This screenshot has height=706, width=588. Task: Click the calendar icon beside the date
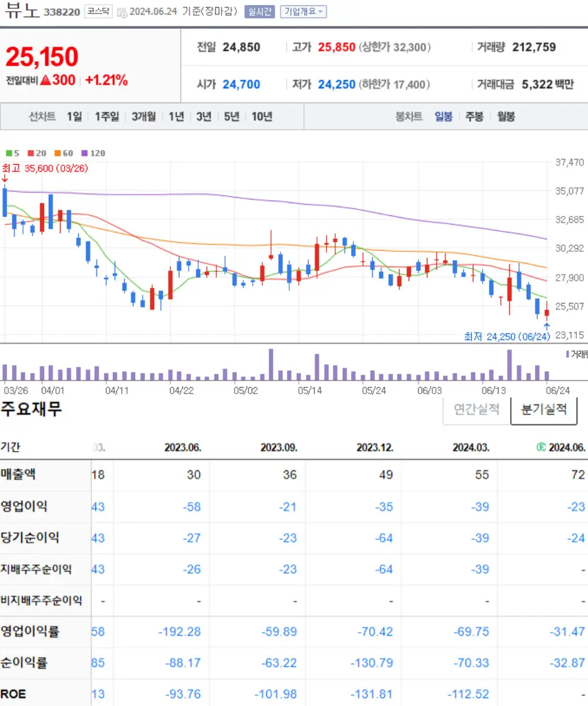click(x=122, y=12)
